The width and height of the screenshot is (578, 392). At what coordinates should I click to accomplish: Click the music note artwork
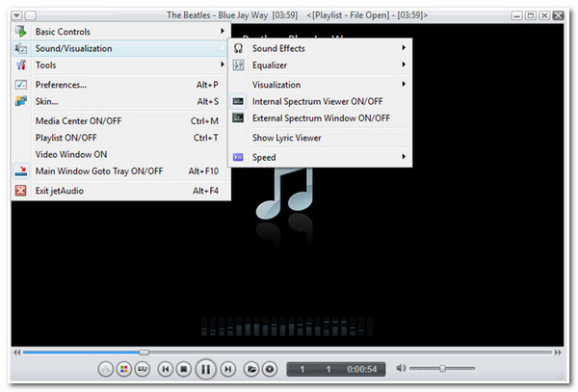284,194
